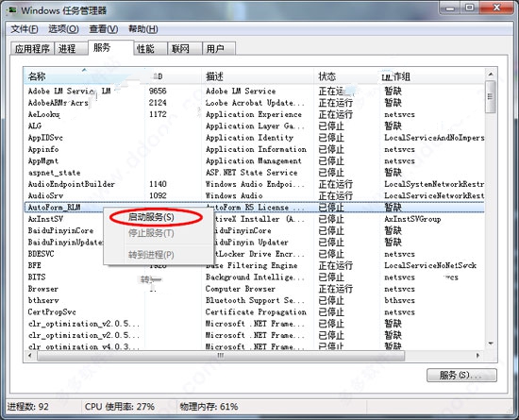
Task: Open the 选项(O) menu
Action: [63, 29]
